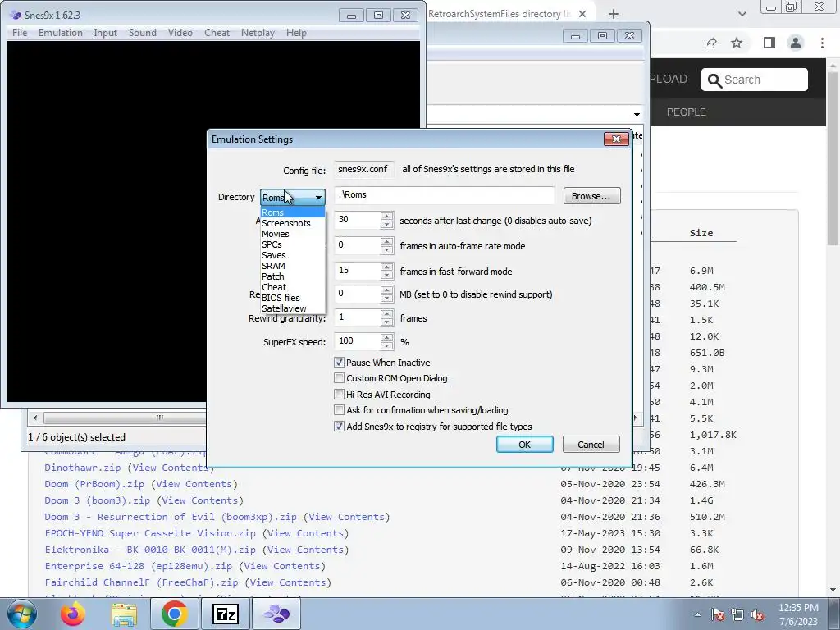Image resolution: width=840 pixels, height=630 pixels.
Task: Choose Satellaview in directory list
Action: pyautogui.click(x=293, y=308)
